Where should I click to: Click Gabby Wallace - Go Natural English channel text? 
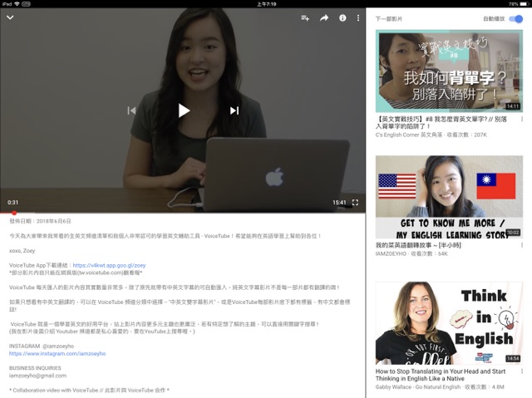(418, 387)
